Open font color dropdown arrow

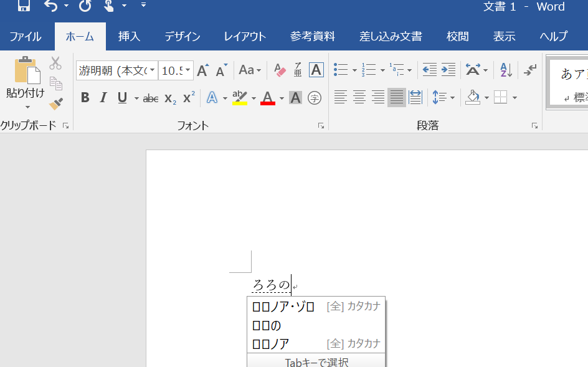coord(282,98)
